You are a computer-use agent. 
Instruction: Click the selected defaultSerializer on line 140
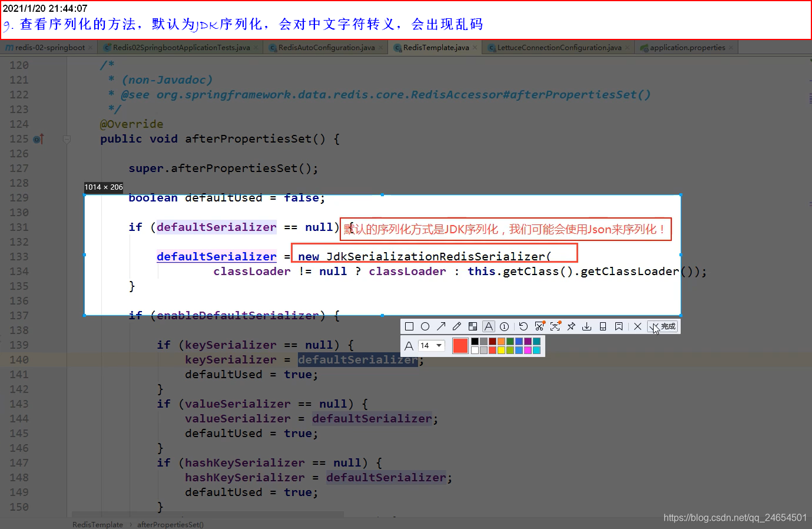click(358, 360)
